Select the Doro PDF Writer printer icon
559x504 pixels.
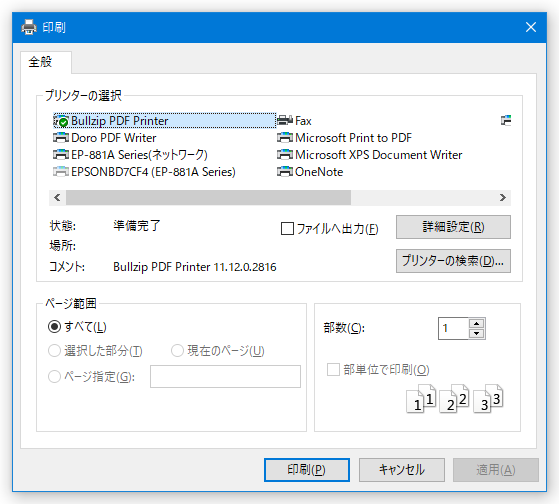[x=61, y=138]
